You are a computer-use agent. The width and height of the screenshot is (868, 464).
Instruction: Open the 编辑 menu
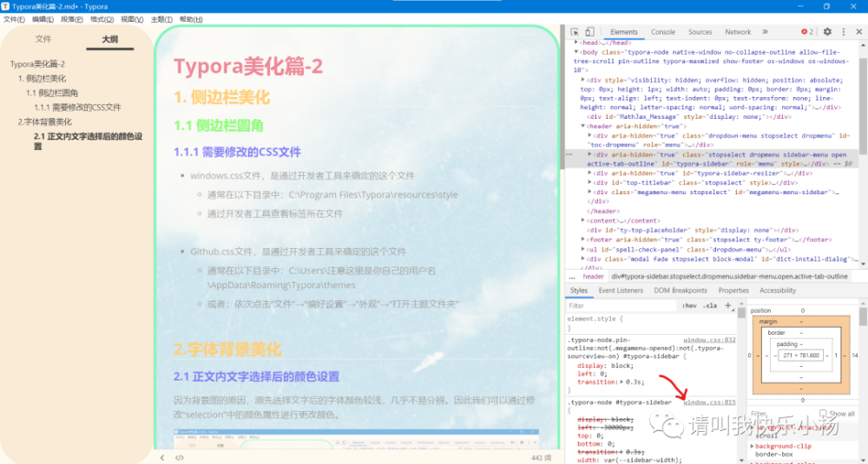pyautogui.click(x=43, y=19)
